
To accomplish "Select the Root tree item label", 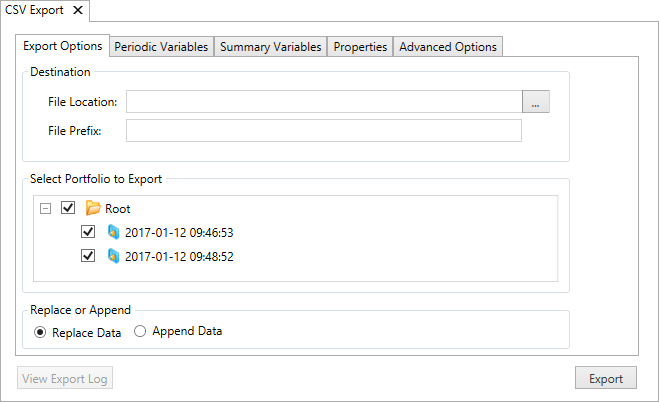I will click(x=118, y=209).
